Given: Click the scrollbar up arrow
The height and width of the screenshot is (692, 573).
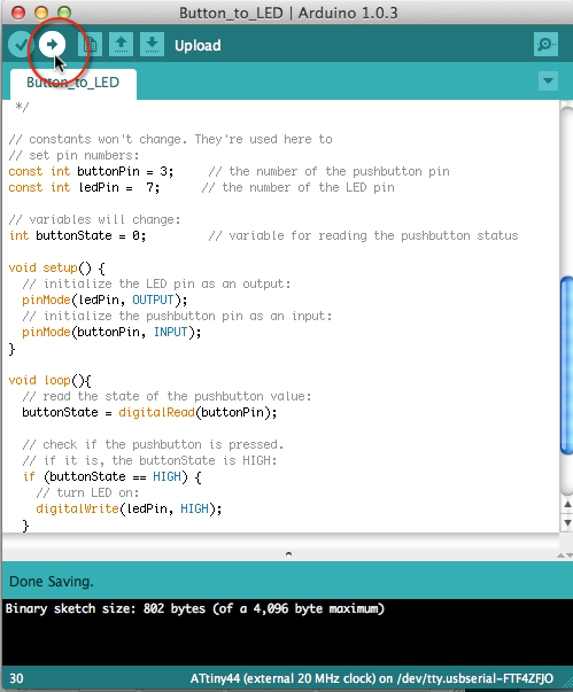Looking at the screenshot, I should tap(568, 504).
